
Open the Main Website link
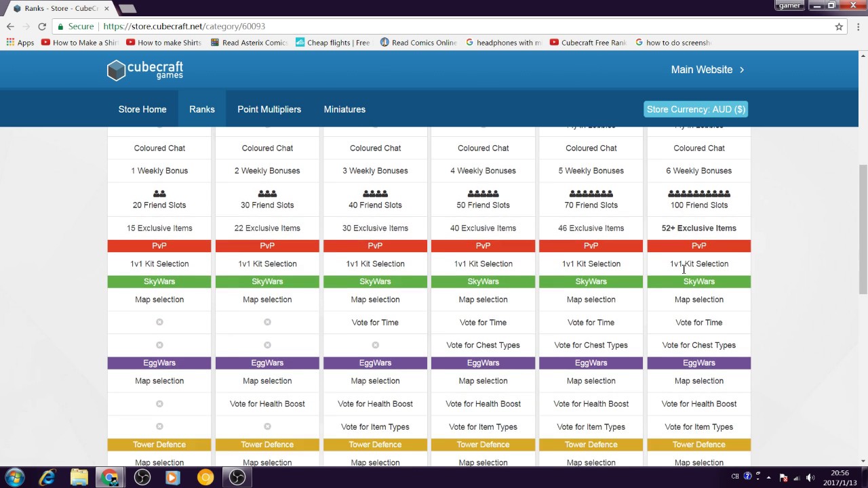coord(708,70)
